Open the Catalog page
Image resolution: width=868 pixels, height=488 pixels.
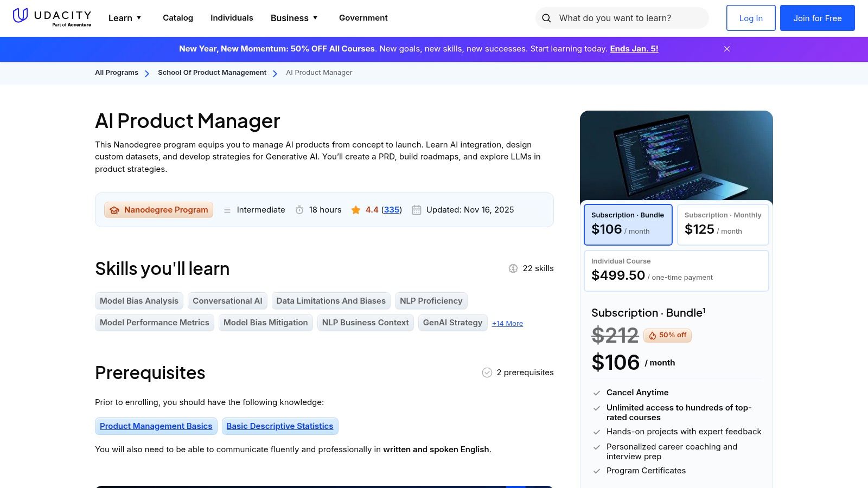[x=177, y=18]
